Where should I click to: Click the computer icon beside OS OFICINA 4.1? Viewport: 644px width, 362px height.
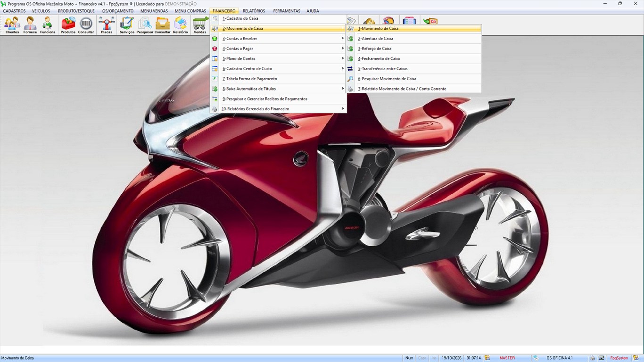[536, 358]
